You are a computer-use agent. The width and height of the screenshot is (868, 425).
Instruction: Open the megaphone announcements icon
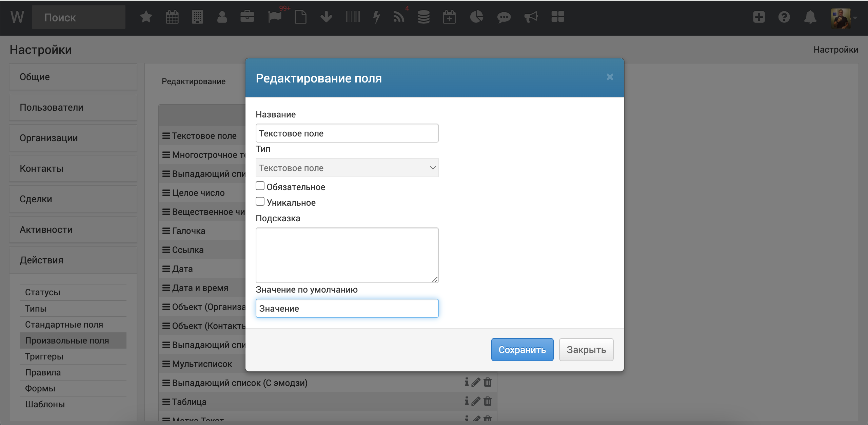pos(531,17)
